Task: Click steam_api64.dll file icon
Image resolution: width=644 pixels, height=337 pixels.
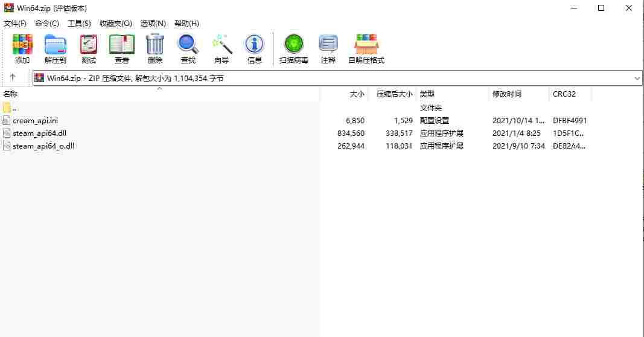Action: coord(6,133)
